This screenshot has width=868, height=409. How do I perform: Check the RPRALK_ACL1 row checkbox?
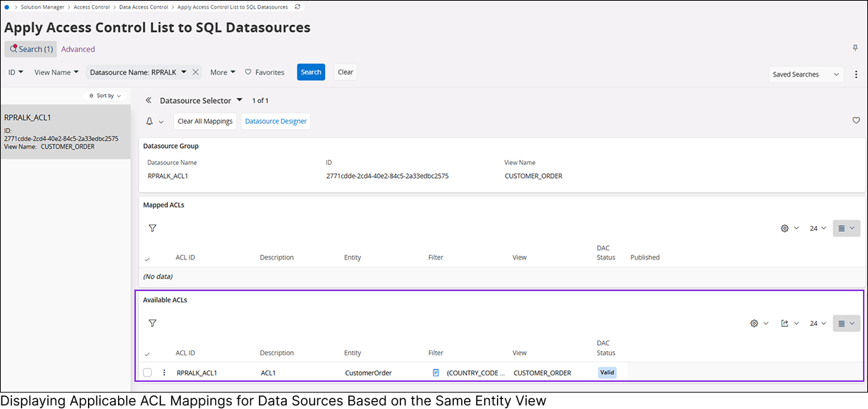click(x=147, y=373)
